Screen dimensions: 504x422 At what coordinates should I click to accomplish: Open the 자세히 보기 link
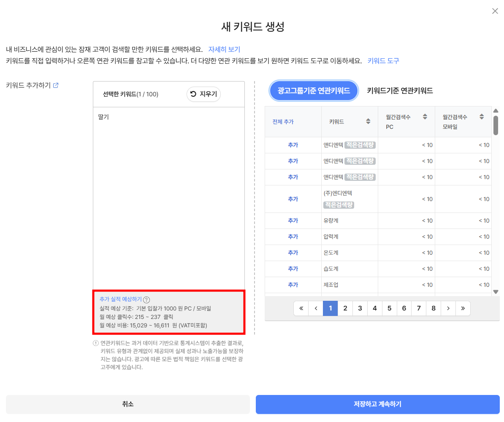click(225, 49)
